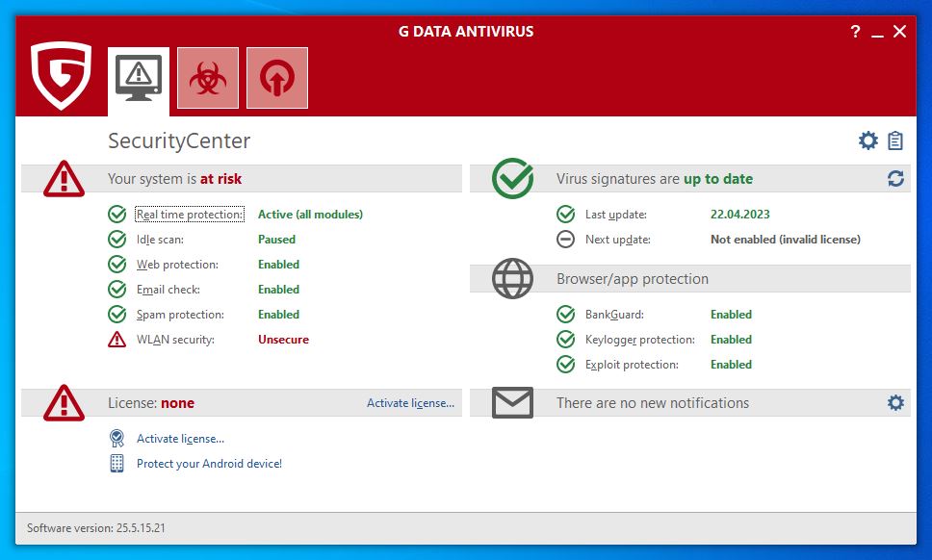Image resolution: width=932 pixels, height=560 pixels.
Task: Click the License warning triangle icon
Action: [64, 402]
